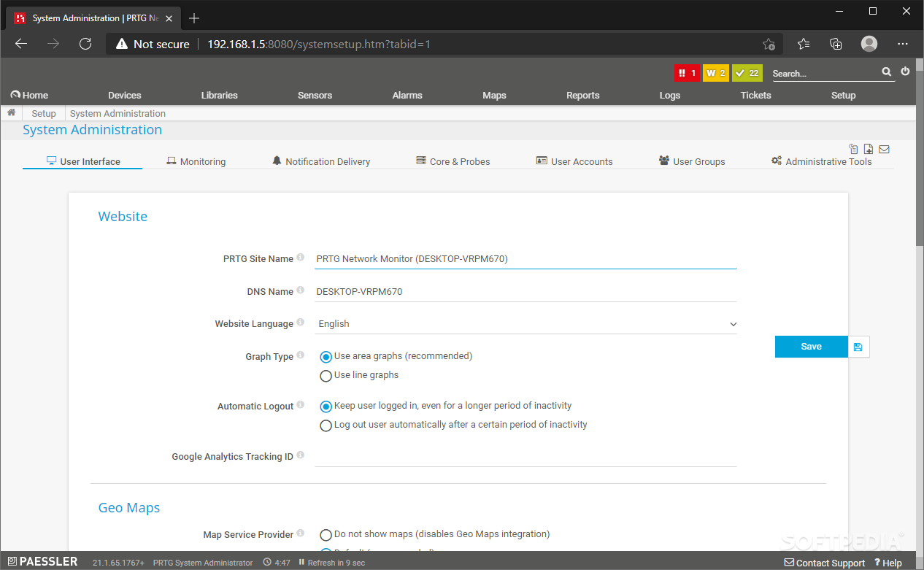Click help icon next to DNS Name
The height and width of the screenshot is (570, 924).
(300, 290)
